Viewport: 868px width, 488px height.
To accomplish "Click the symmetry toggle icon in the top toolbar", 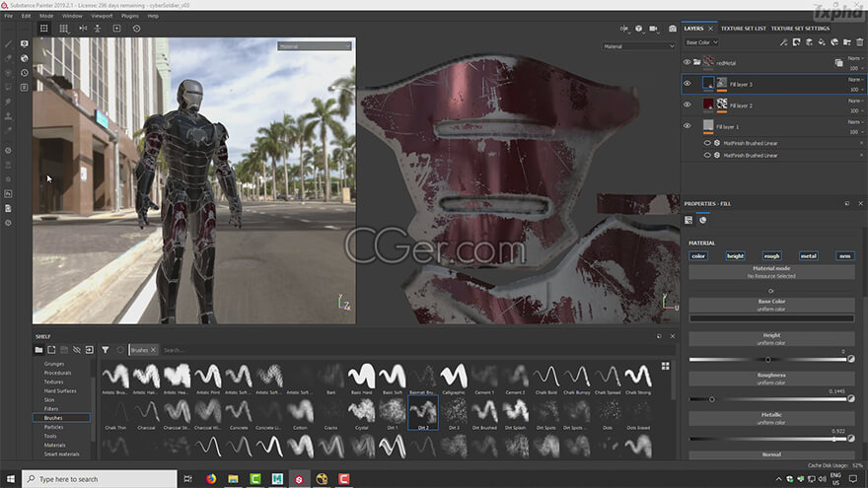I will (x=83, y=29).
